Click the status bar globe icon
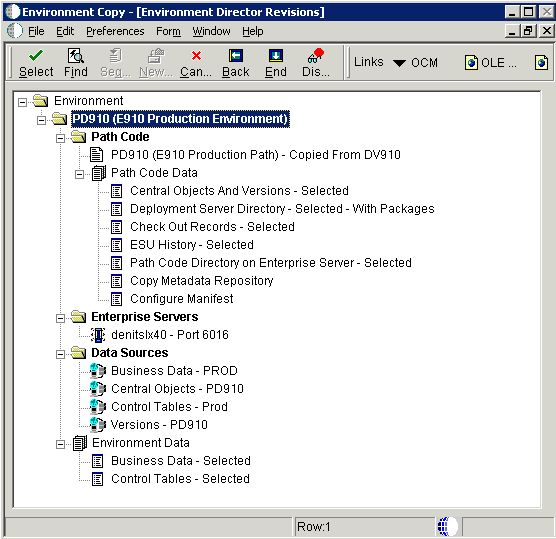The height and width of the screenshot is (539, 556). pyautogui.click(x=447, y=527)
